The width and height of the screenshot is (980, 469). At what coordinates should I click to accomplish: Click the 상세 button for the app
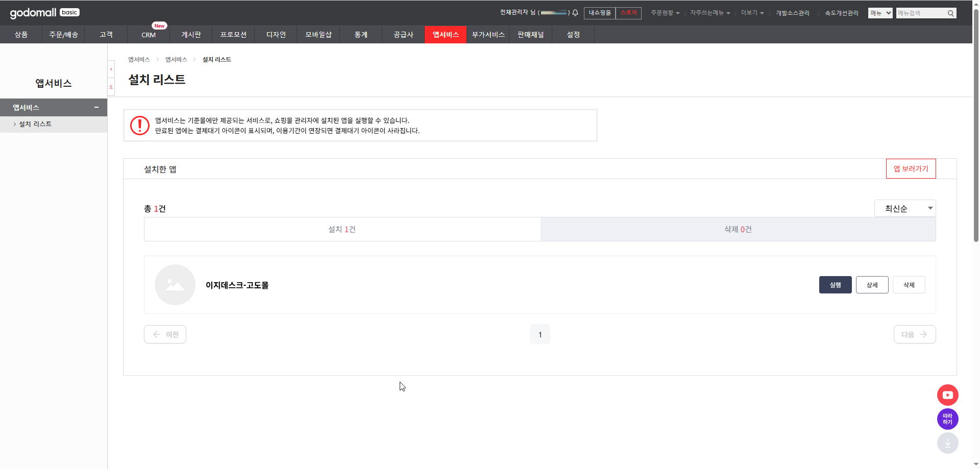click(872, 285)
